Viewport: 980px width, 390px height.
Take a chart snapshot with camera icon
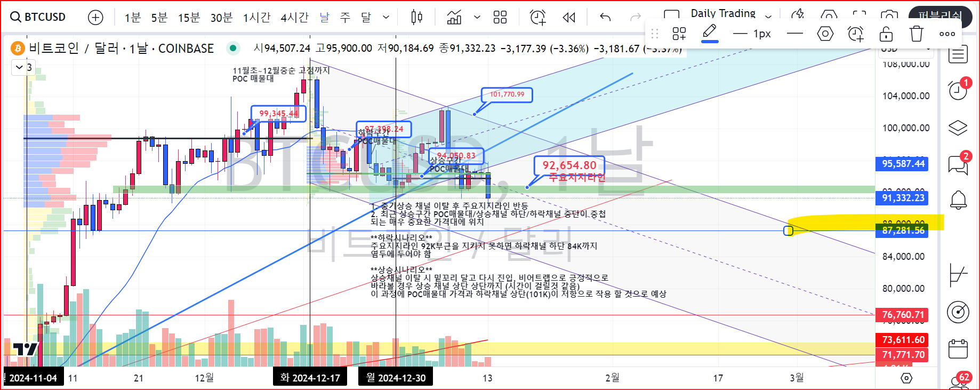889,15
